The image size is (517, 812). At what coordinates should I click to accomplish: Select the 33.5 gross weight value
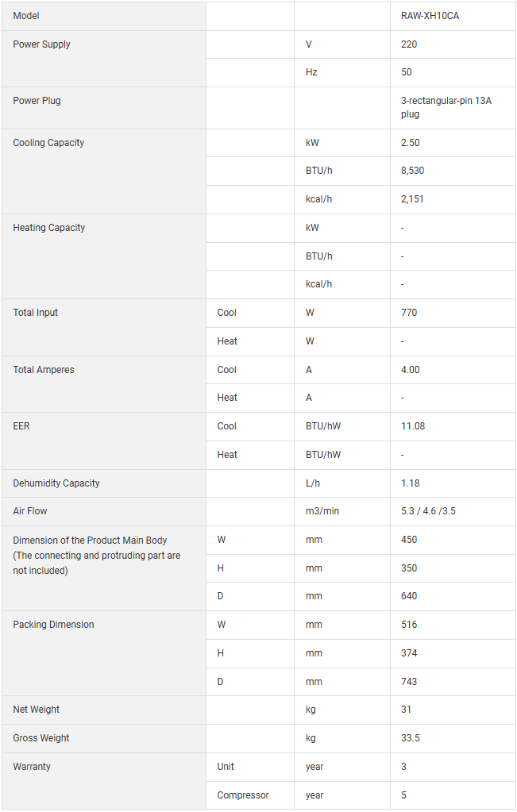(x=411, y=738)
